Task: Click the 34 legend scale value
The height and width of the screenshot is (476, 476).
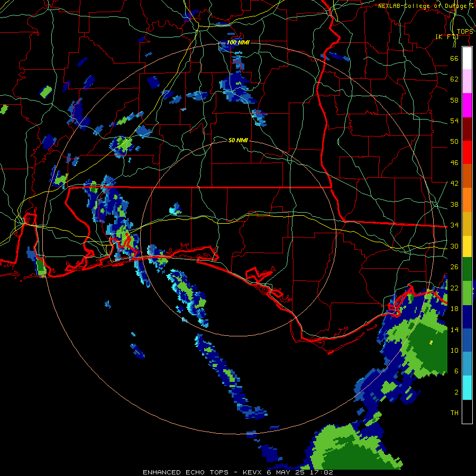Action: coord(454,225)
